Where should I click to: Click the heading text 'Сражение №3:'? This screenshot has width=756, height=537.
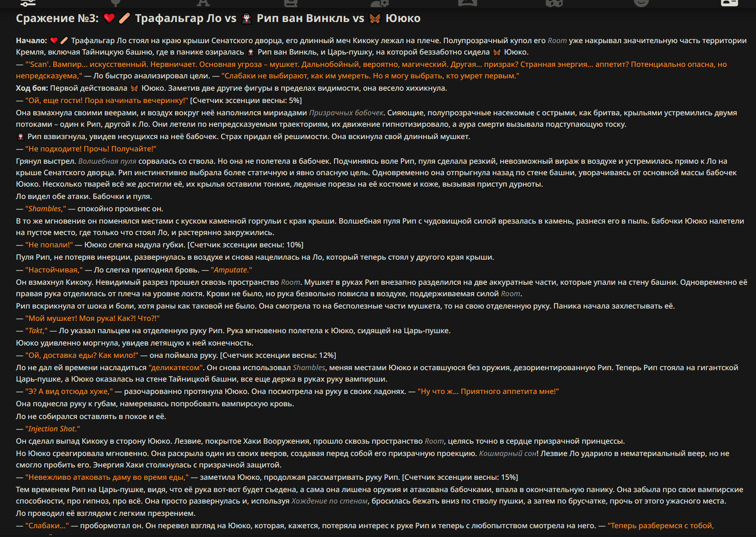(57, 18)
